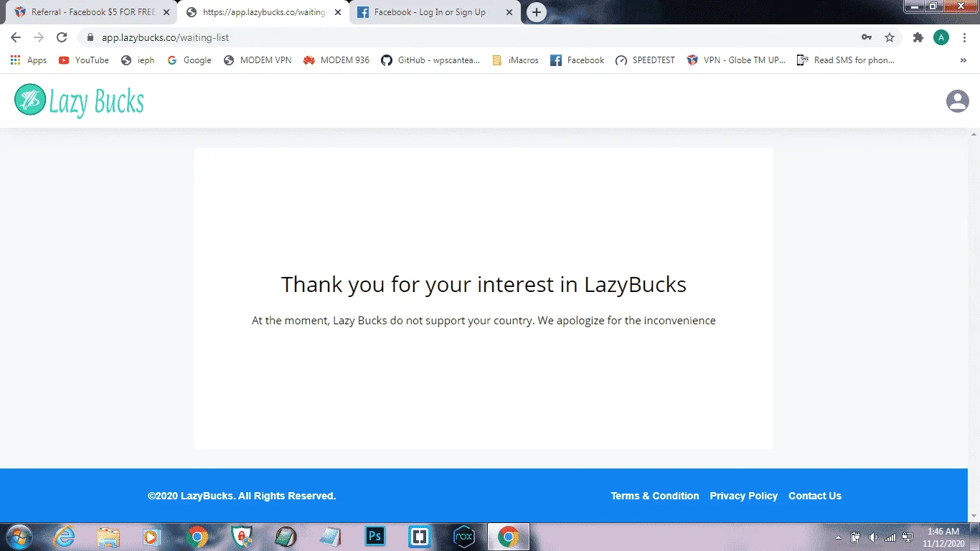Click the user account icon on Lazy Bucks
The width and height of the screenshot is (980, 551).
(x=958, y=101)
